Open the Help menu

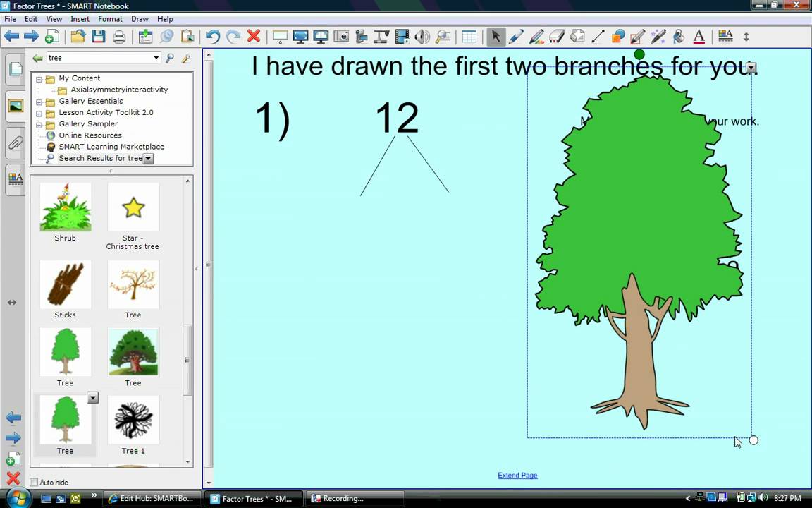(165, 18)
